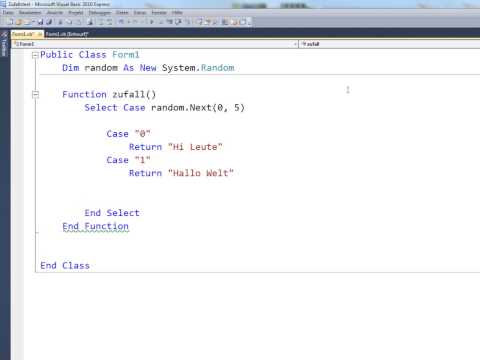Click the Save All toolbar icon
The width and height of the screenshot is (480, 360).
click(49, 22)
